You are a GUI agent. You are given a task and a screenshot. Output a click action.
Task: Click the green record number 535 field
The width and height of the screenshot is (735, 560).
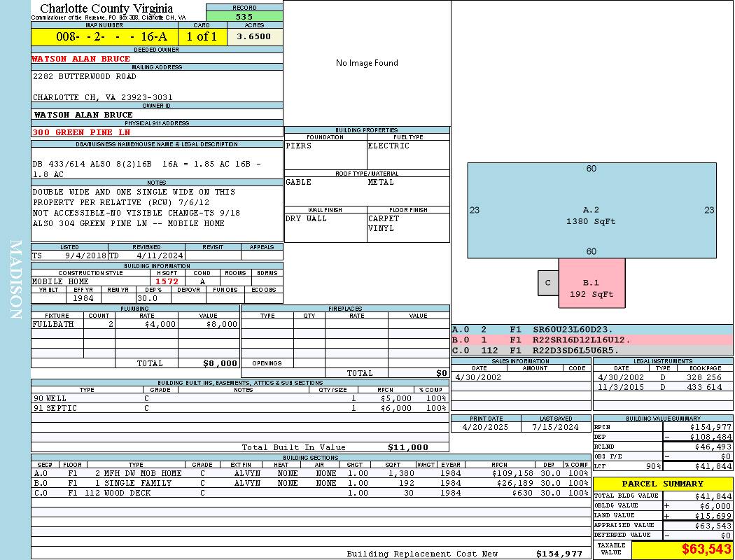pyautogui.click(x=244, y=16)
